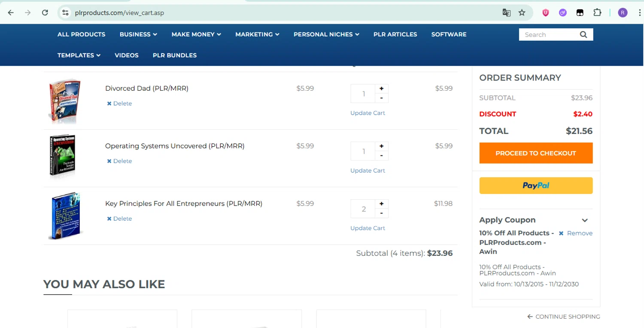The width and height of the screenshot is (644, 328).
Task: Open the Key Principles For All Entrepreneurs cover thumbnail
Action: coord(65,216)
